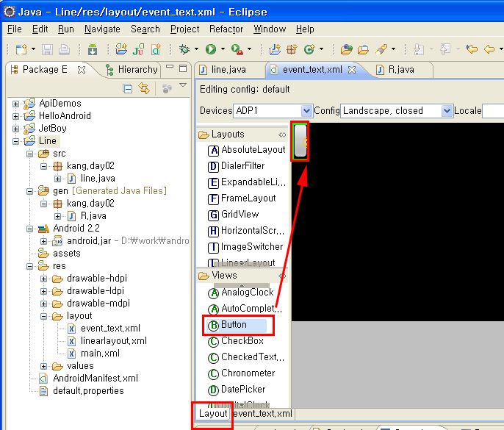Close the Package Explorer view tab
Viewport: 504px width, 430px height.
pos(82,70)
